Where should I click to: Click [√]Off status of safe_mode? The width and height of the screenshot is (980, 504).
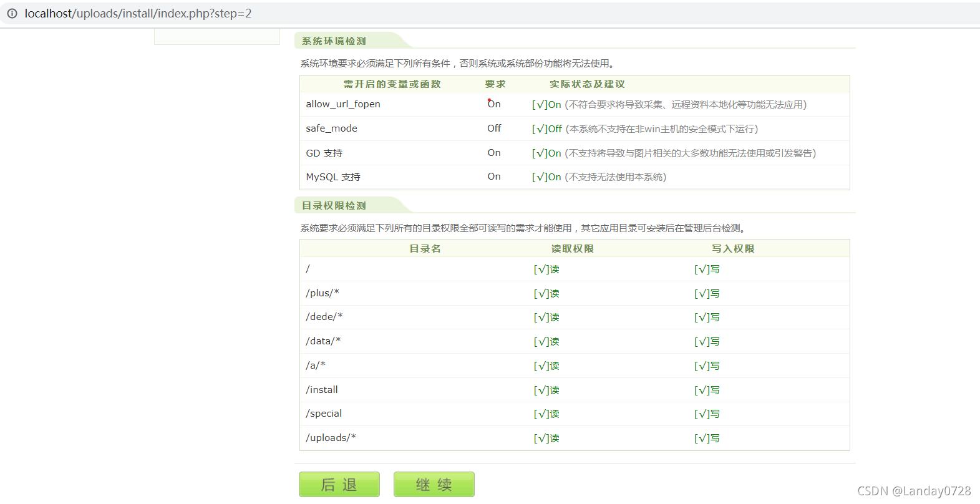(x=547, y=129)
